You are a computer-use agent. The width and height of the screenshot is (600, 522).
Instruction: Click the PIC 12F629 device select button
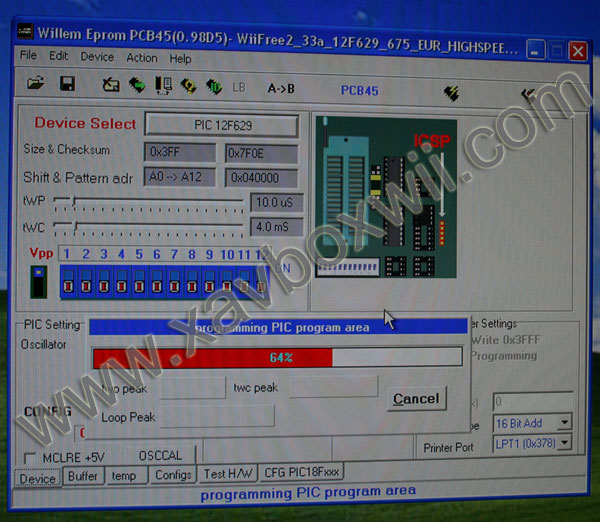pyautogui.click(x=222, y=125)
